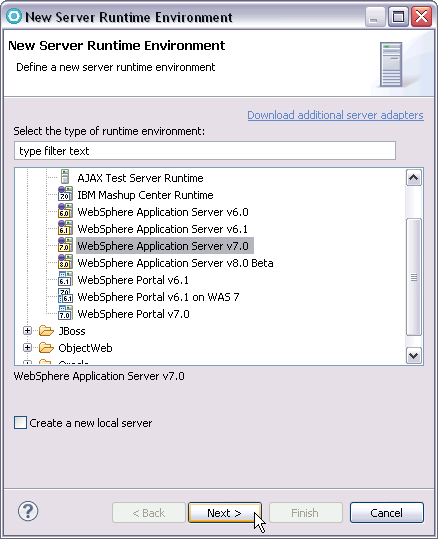Click the AJAX Test Server Runtime icon
The height and width of the screenshot is (539, 438).
(65, 177)
